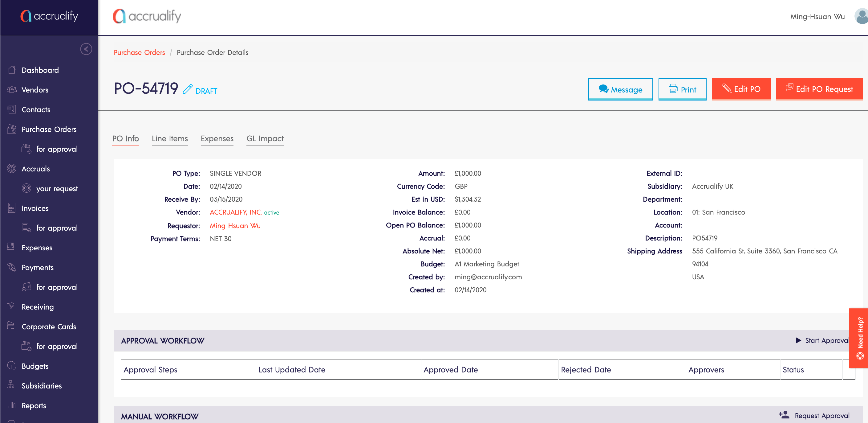Screen dimensions: 868x423
Task: Switch to the Line Items tab
Action: click(169, 139)
